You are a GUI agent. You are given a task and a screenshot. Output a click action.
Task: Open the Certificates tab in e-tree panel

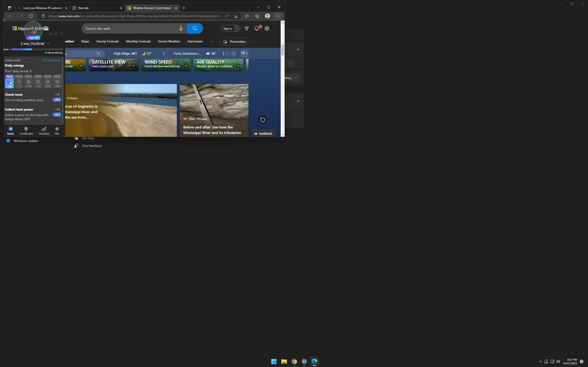(26, 131)
